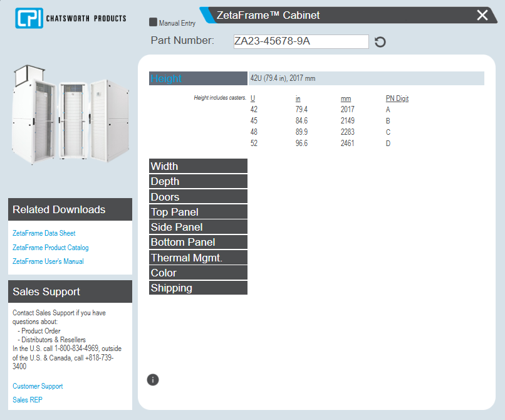Expand the Bottom Panel section
Viewport: 505px width, 420px height.
198,242
